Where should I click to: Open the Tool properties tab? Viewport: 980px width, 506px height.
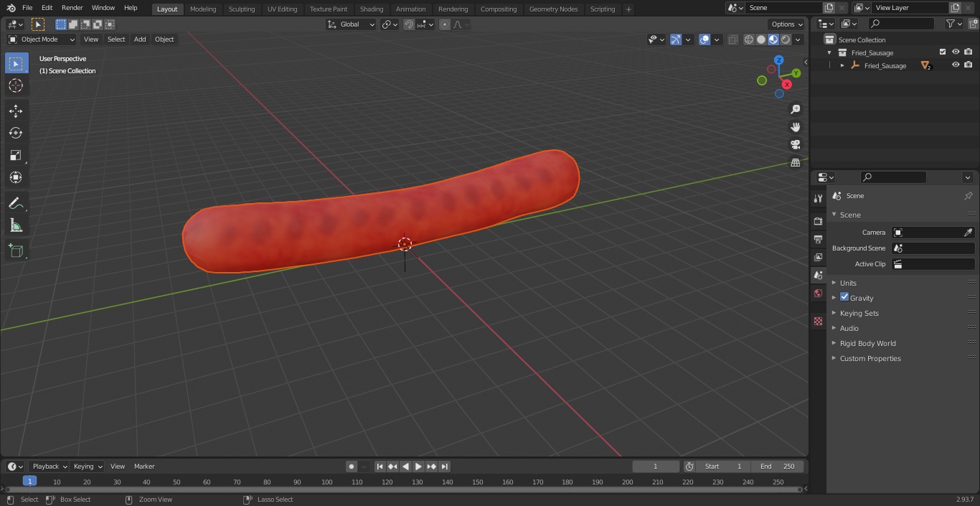pos(818,199)
